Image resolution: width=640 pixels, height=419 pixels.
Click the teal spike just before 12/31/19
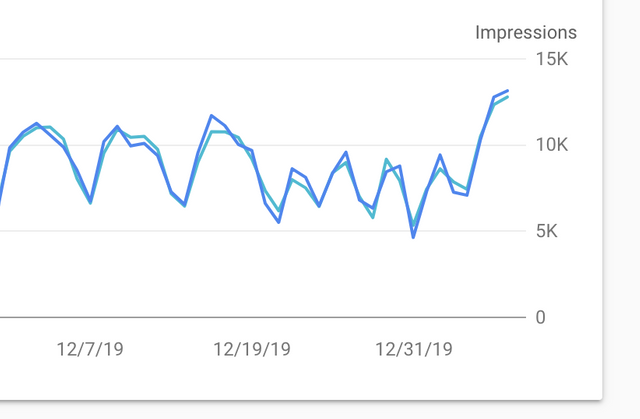pos(386,160)
